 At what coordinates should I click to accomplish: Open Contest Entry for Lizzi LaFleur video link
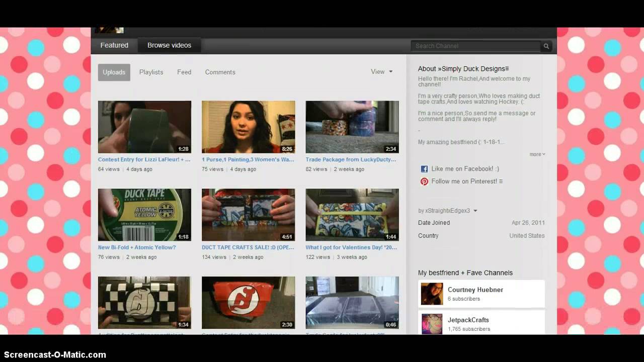(144, 159)
